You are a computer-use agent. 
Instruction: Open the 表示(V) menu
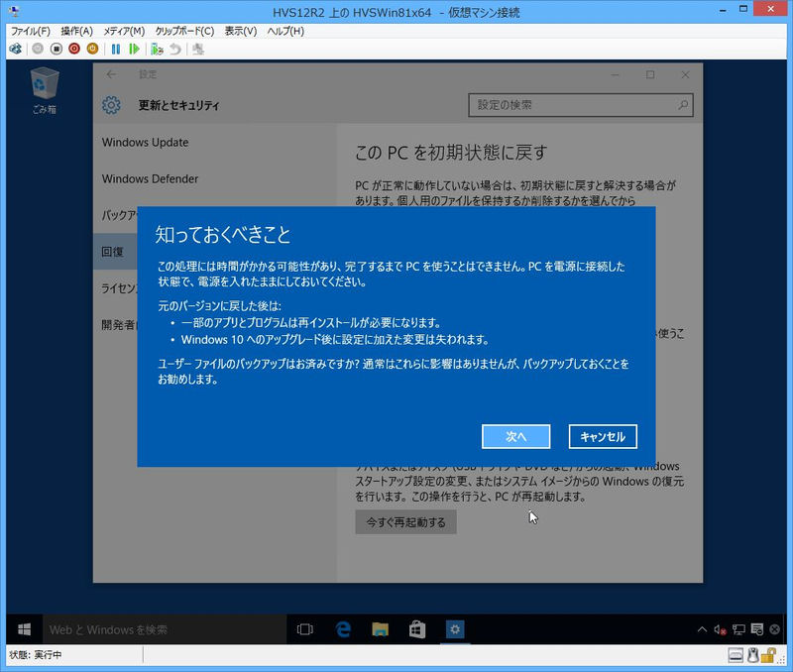(241, 31)
